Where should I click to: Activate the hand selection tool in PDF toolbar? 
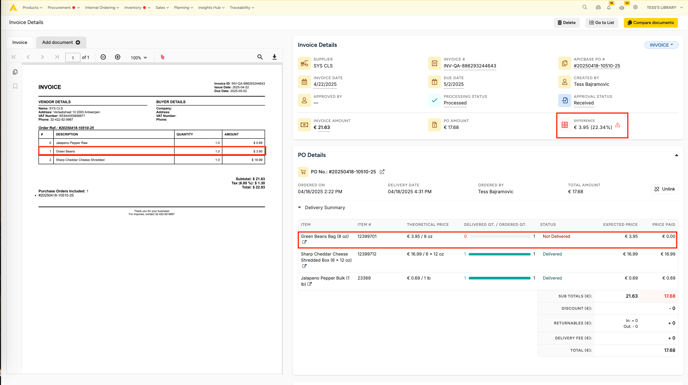point(162,57)
